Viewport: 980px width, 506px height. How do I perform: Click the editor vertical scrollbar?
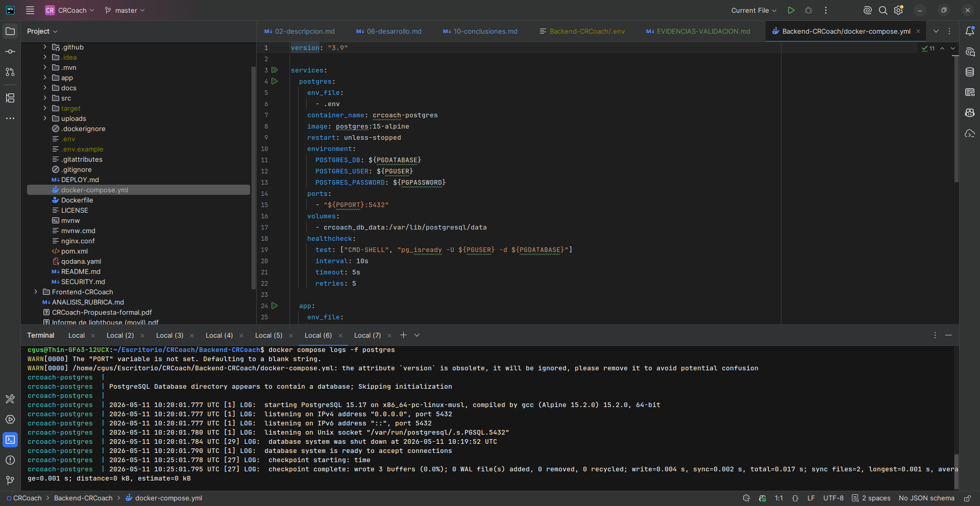[956, 118]
